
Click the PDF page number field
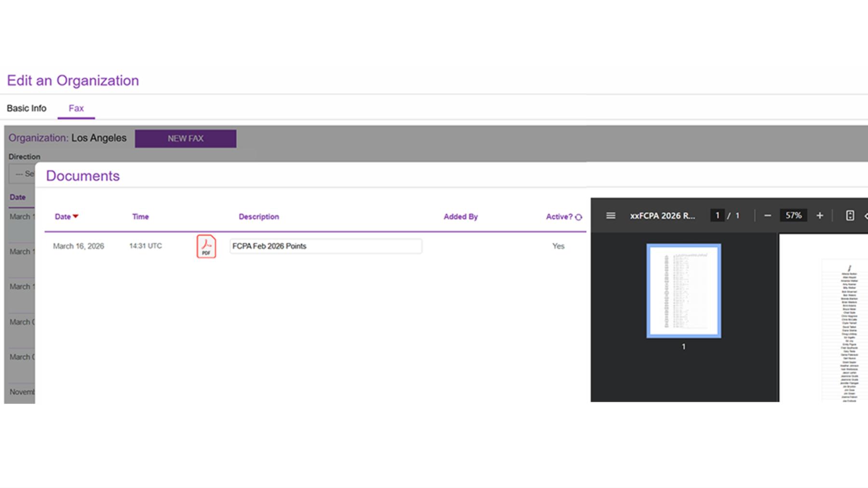[x=717, y=215]
